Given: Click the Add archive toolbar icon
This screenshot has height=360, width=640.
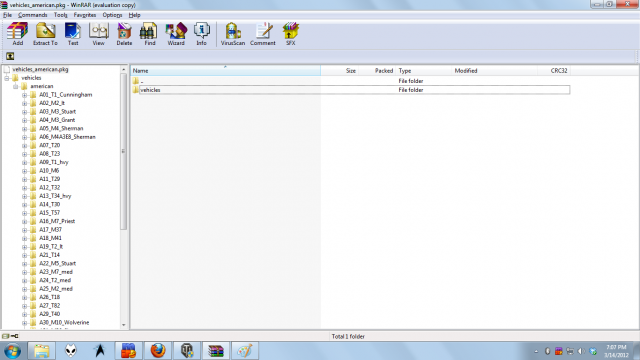Looking at the screenshot, I should coord(18,34).
